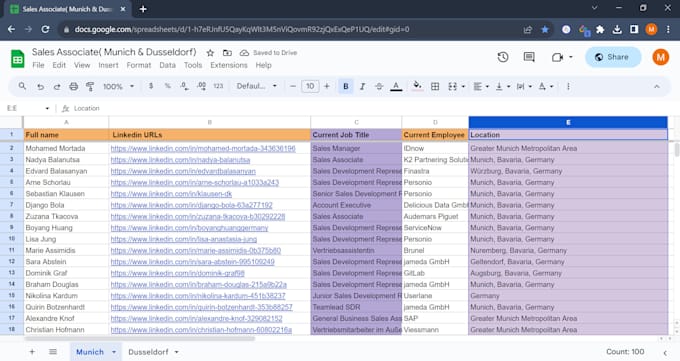Open the Edit menu

point(59,65)
